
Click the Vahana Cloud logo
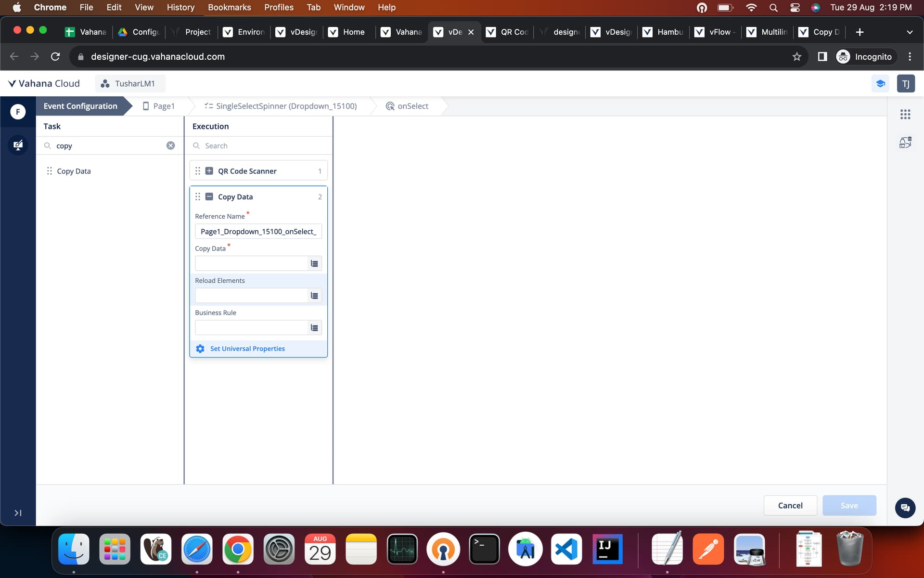(44, 83)
